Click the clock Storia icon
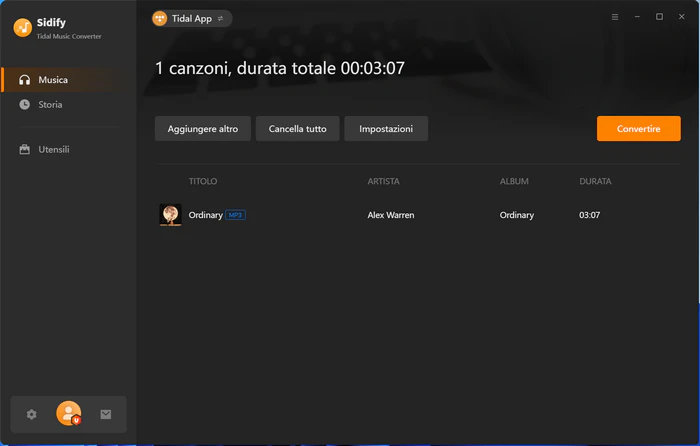700x446 pixels. (x=25, y=104)
